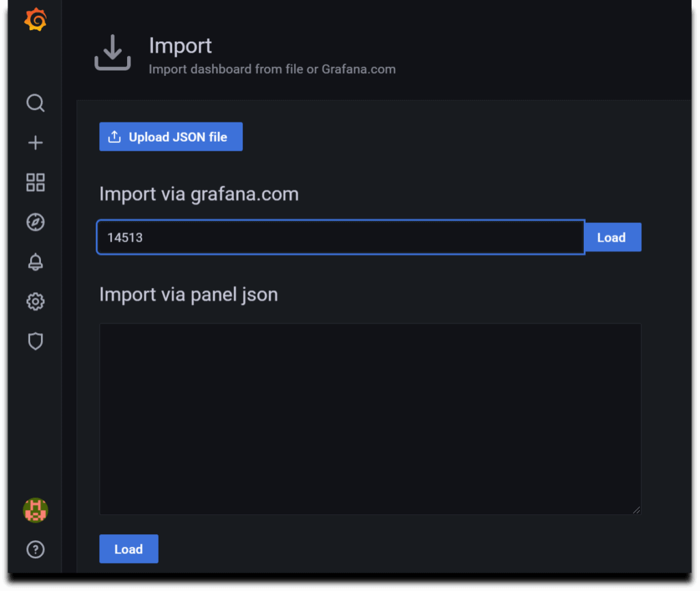Click the Load button below panel json
Viewport: 700px width, 591px height.
[129, 549]
